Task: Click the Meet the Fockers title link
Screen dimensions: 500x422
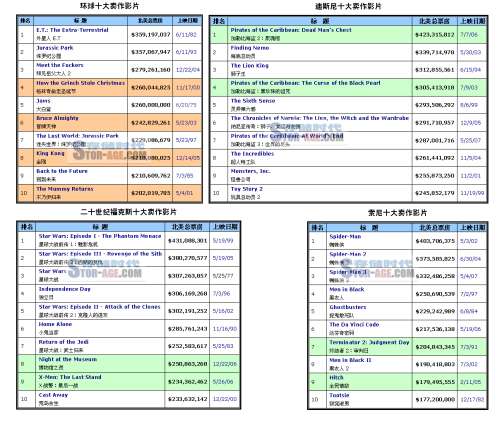Action: (x=60, y=65)
